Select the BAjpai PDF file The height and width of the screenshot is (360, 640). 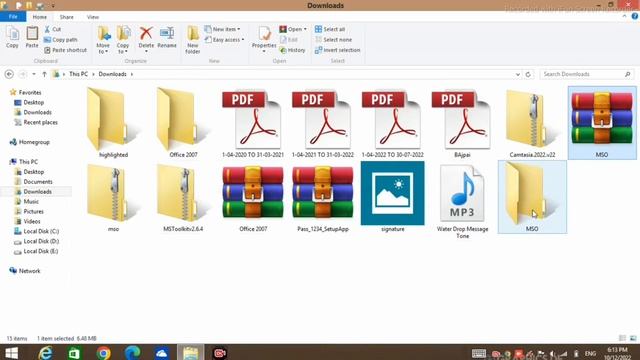point(462,122)
